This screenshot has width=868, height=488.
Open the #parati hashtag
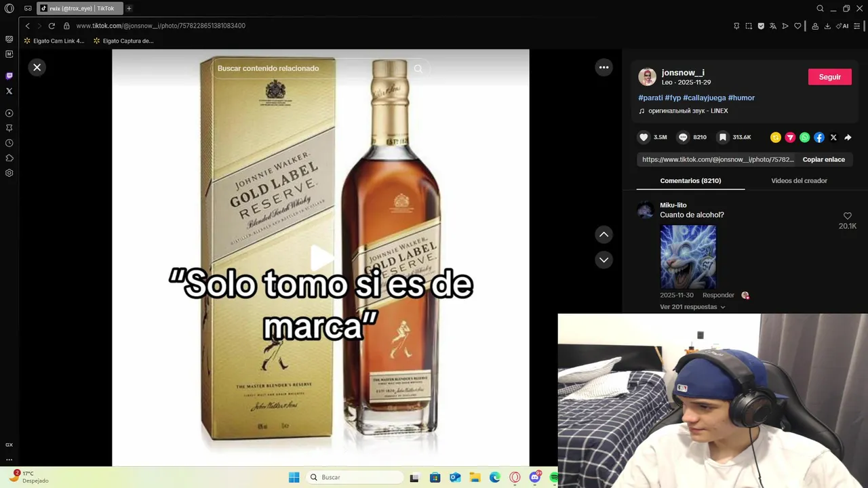[x=650, y=98]
